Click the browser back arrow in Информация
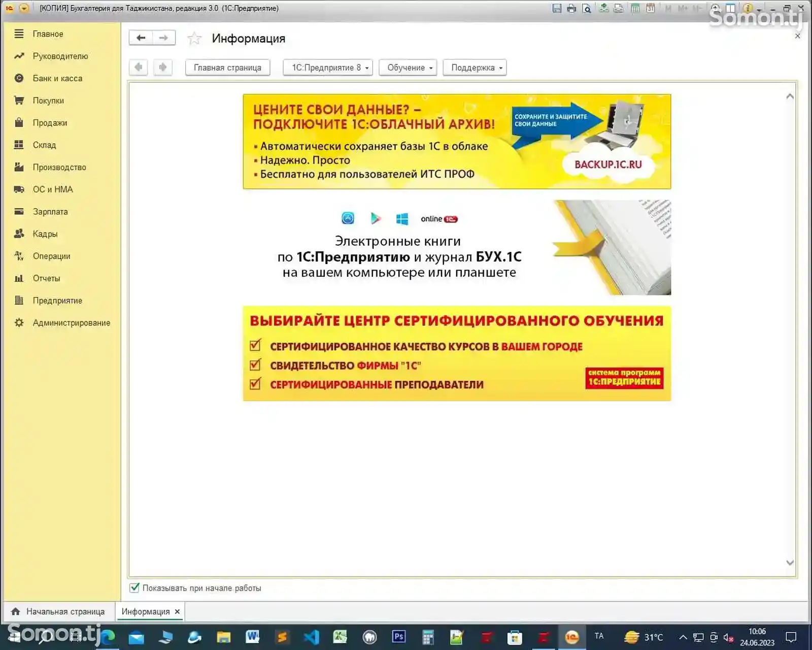Image resolution: width=812 pixels, height=650 pixels. pyautogui.click(x=138, y=67)
